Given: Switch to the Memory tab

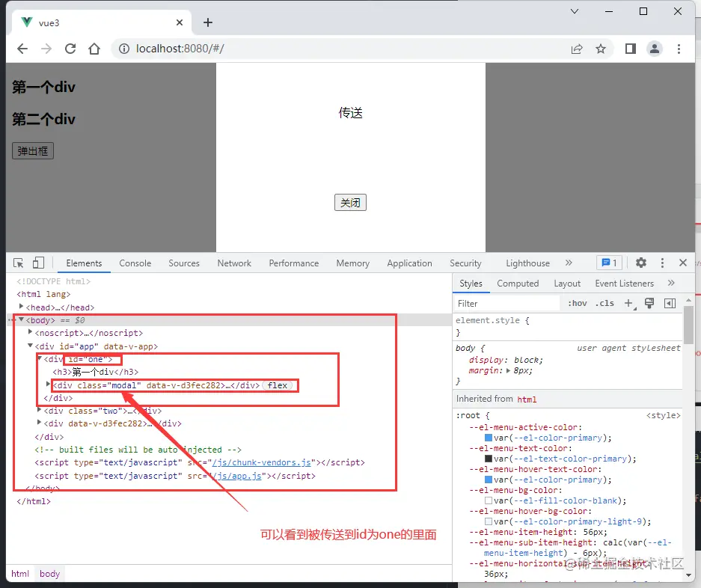Looking at the screenshot, I should [x=352, y=263].
